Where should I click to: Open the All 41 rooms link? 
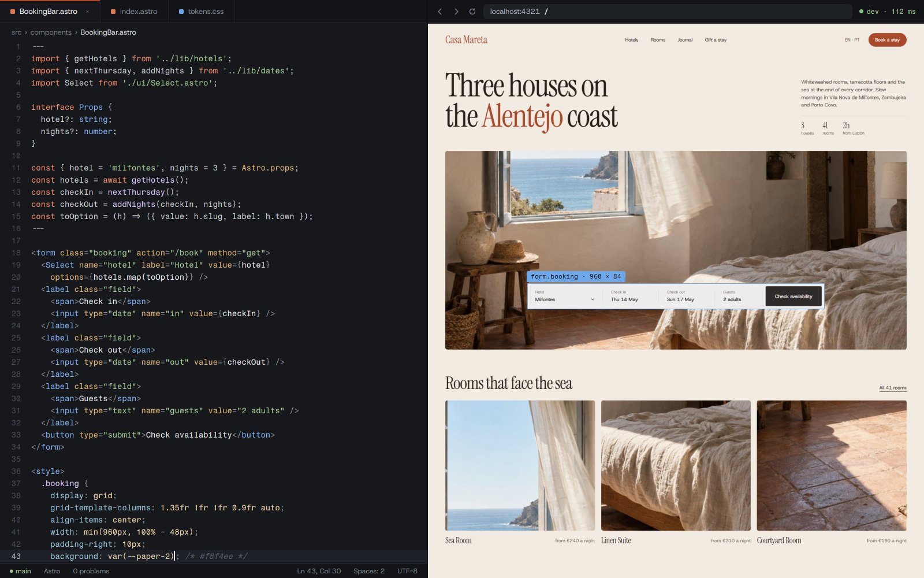point(893,388)
